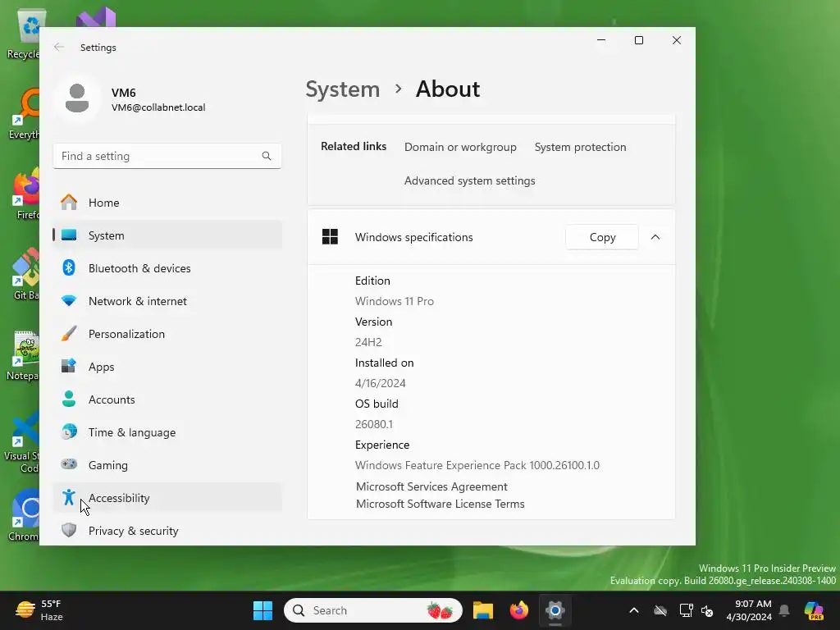The width and height of the screenshot is (840, 630).
Task: Click the OneDrive cloud tray icon
Action: click(x=660, y=610)
